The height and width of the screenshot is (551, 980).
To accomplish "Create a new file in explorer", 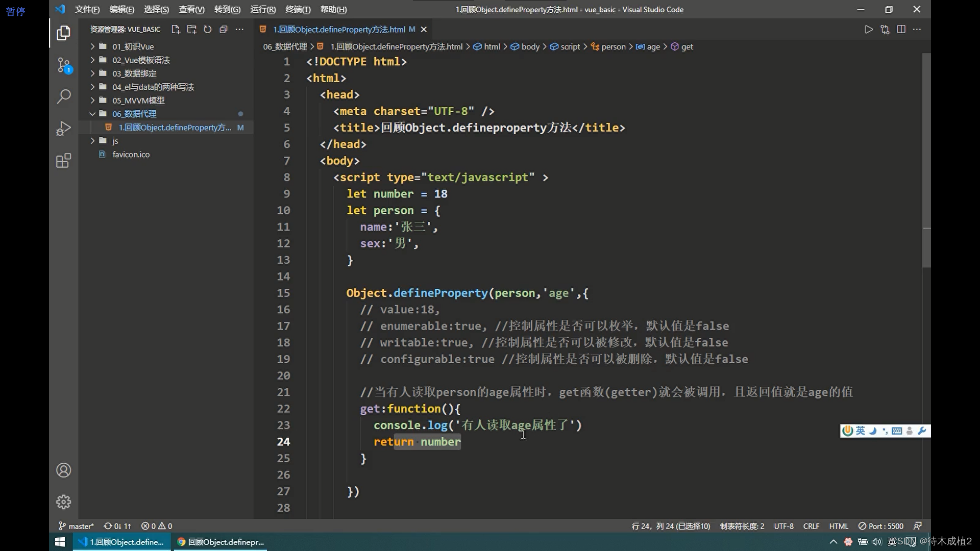I will point(176,30).
